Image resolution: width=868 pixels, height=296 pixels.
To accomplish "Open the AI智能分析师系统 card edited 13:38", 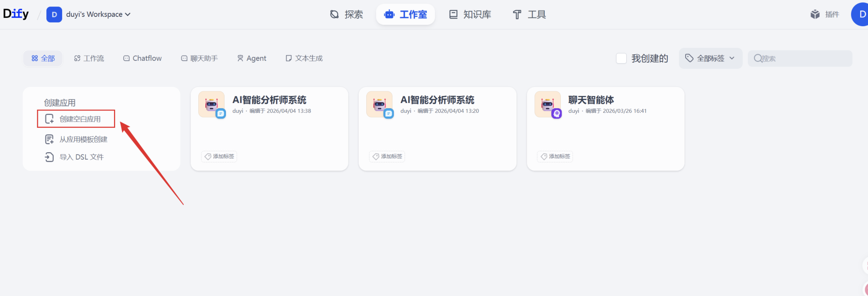I will 269,129.
